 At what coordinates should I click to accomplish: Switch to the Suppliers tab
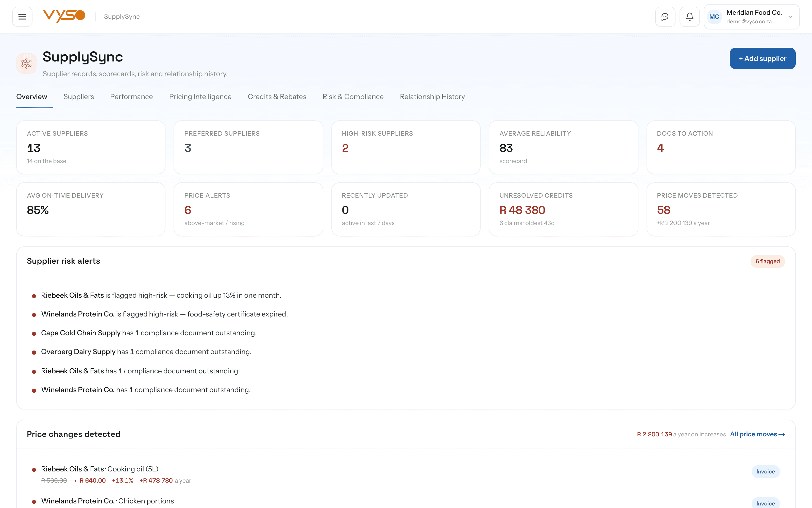(78, 97)
